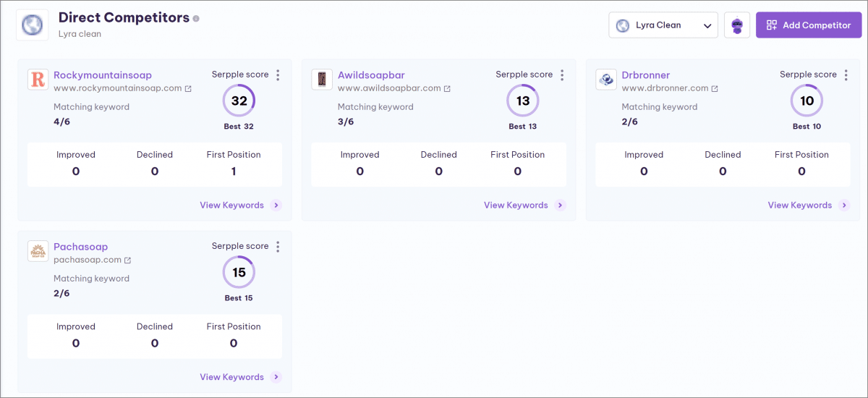This screenshot has width=868, height=398.
Task: Click the Serpple score 32 circle
Action: [x=239, y=101]
